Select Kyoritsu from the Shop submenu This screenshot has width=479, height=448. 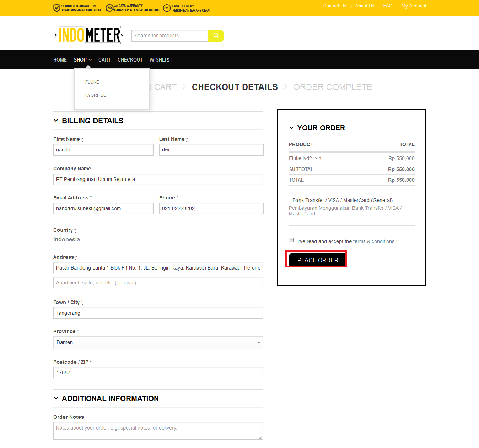click(x=96, y=95)
